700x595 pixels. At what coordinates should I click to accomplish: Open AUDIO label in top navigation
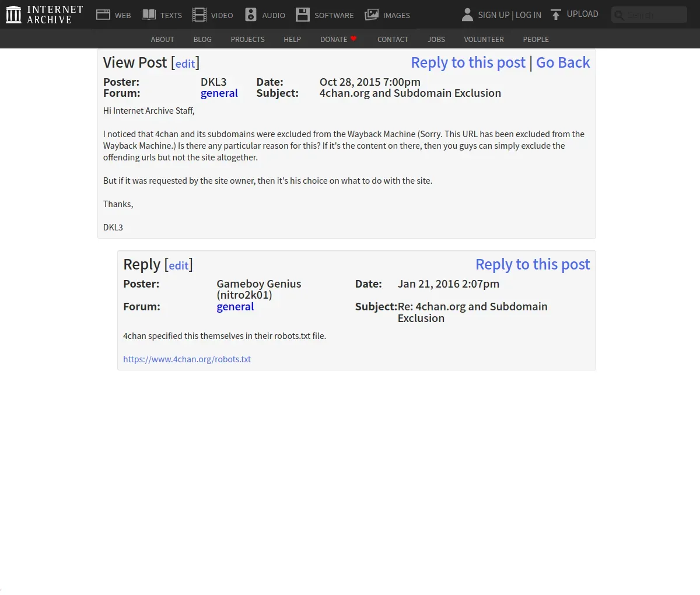pos(274,15)
